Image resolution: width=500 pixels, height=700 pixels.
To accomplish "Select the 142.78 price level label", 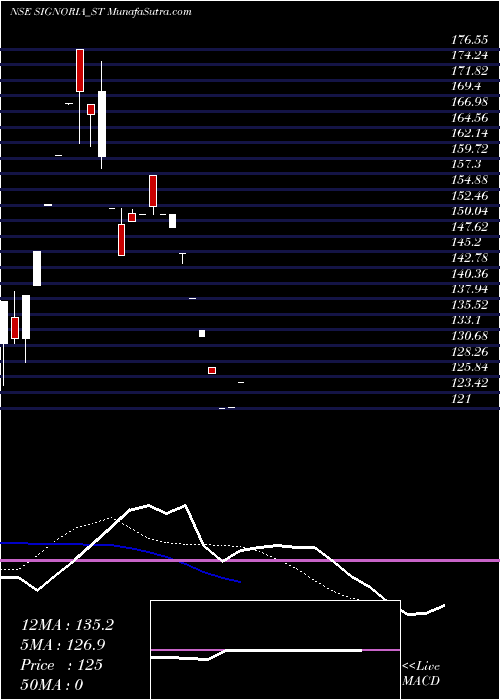I will (x=469, y=258).
